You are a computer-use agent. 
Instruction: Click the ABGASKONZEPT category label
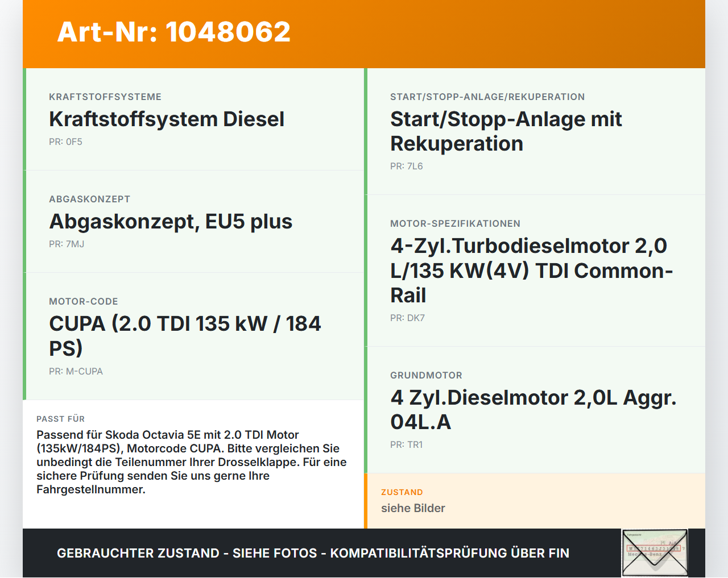click(x=90, y=199)
